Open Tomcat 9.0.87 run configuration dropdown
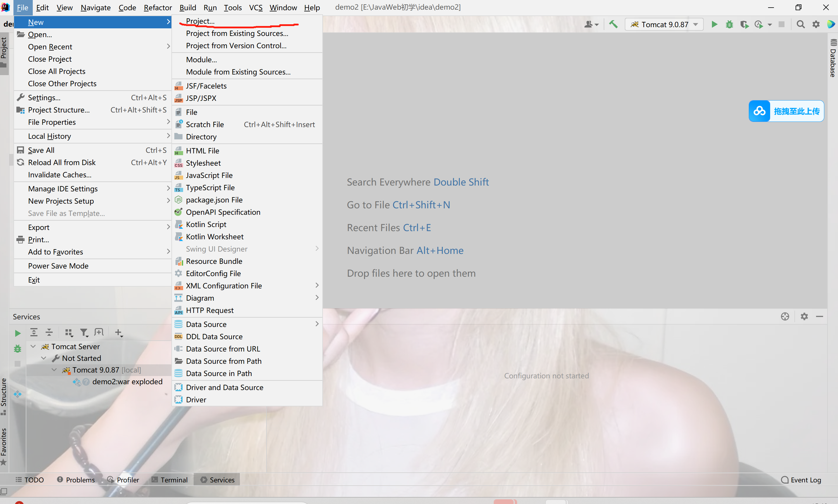Image resolution: width=838 pixels, height=504 pixels. point(664,25)
